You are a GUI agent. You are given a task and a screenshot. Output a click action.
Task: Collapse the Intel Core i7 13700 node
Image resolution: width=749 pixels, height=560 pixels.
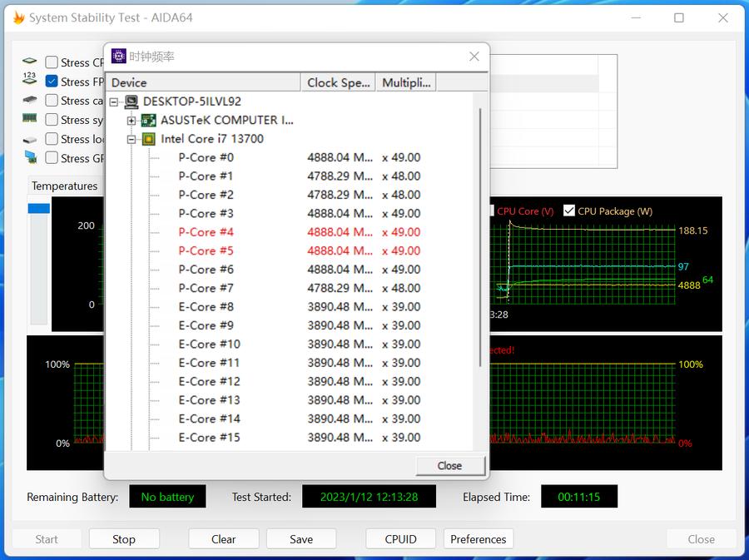pyautogui.click(x=131, y=139)
